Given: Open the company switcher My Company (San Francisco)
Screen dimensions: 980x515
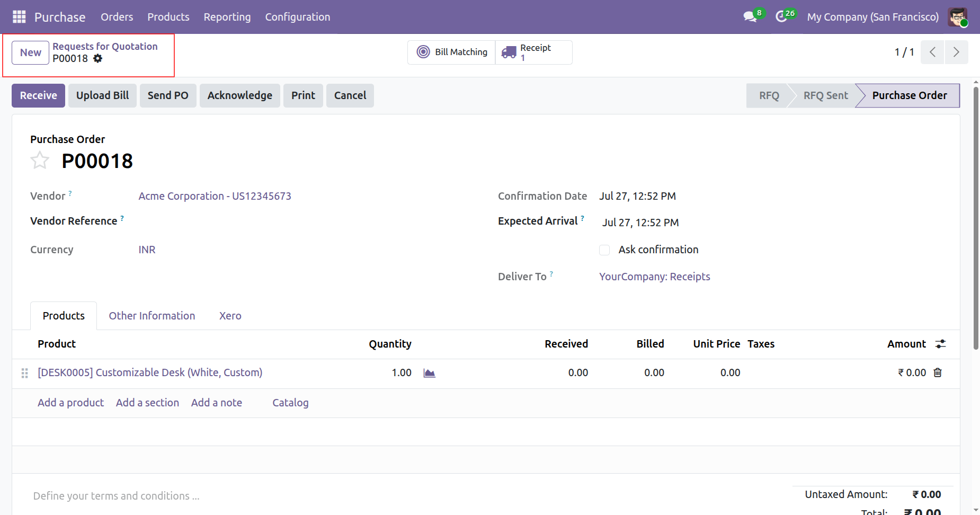Looking at the screenshot, I should pyautogui.click(x=872, y=17).
